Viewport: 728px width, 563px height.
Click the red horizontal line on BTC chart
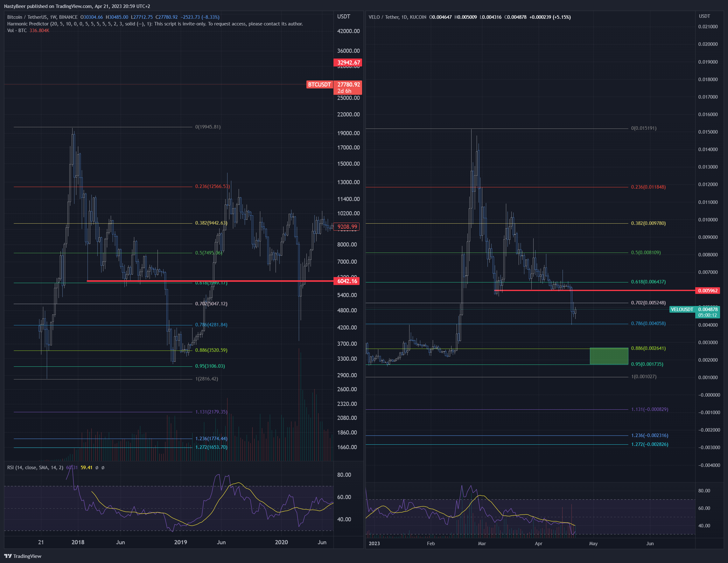tap(210, 281)
